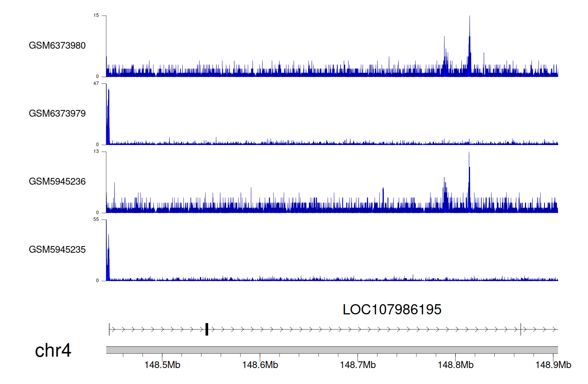Click the gray chromosome bar
Viewport: 588px width, 384px height.
click(332, 350)
